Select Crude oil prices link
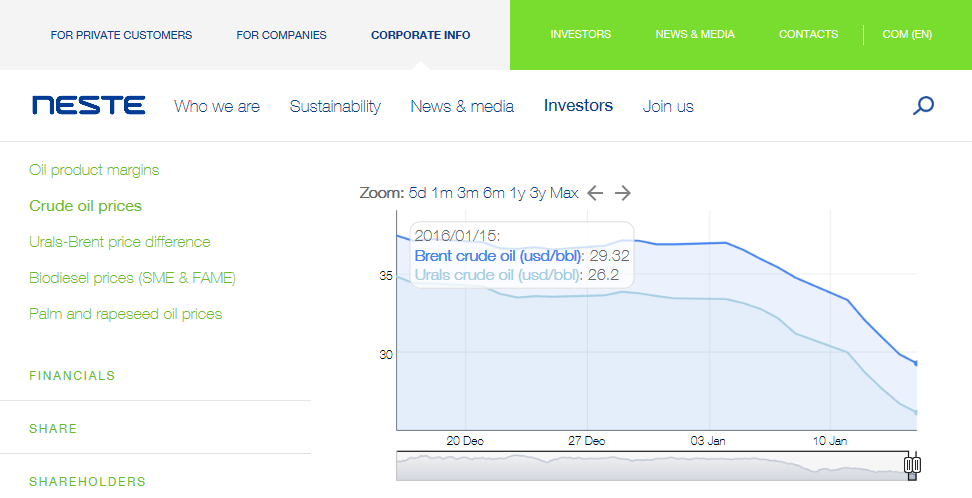The width and height of the screenshot is (972, 498). [86, 206]
